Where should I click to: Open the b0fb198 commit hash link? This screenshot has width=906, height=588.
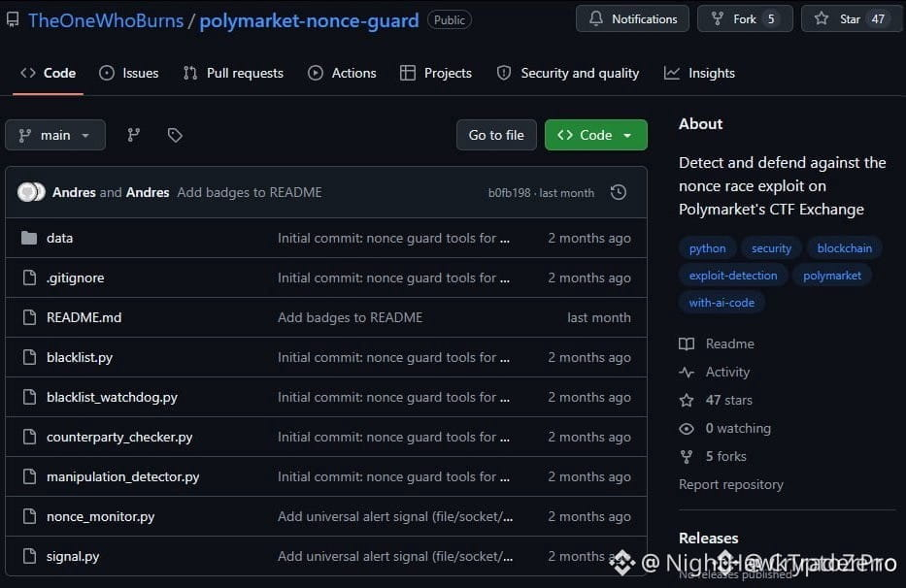click(509, 193)
